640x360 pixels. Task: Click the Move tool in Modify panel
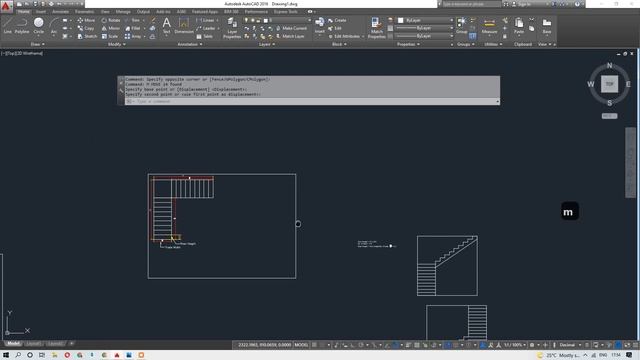(86, 20)
